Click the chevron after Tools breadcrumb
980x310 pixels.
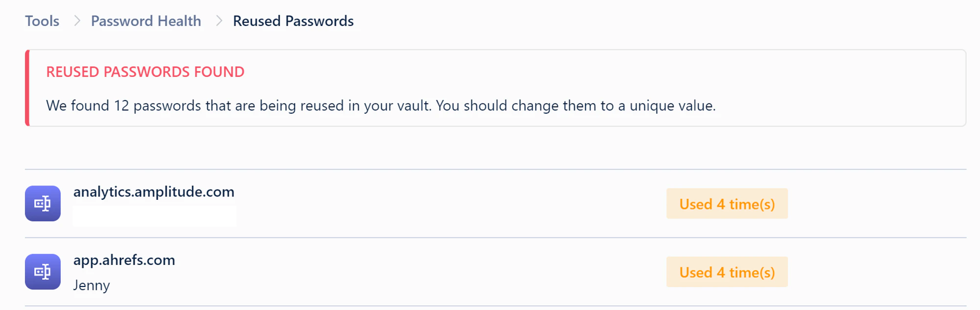pos(76,21)
